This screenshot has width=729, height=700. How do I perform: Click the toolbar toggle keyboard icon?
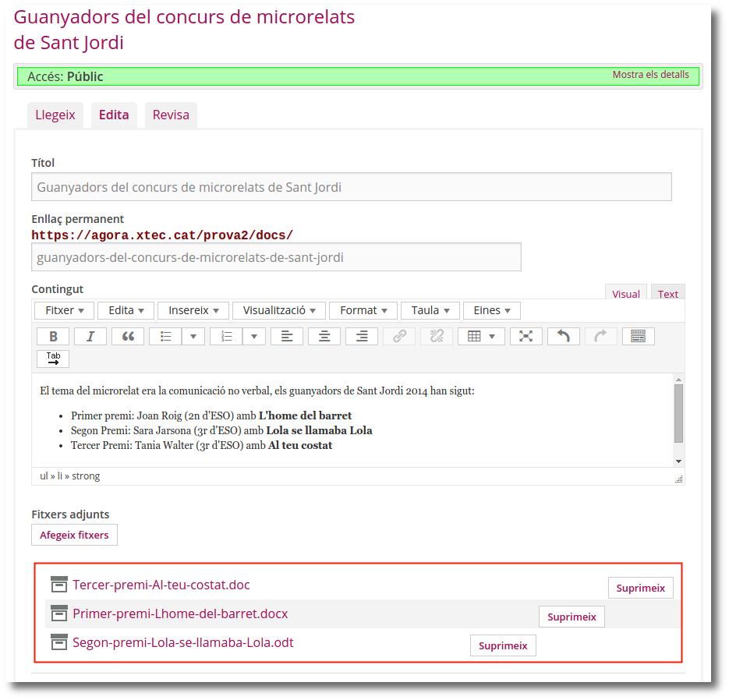click(638, 336)
